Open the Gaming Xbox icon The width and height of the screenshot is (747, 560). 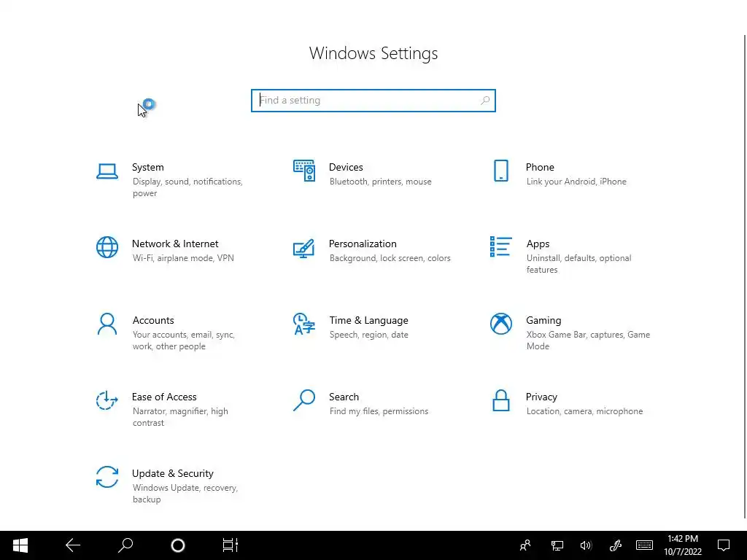click(500, 324)
